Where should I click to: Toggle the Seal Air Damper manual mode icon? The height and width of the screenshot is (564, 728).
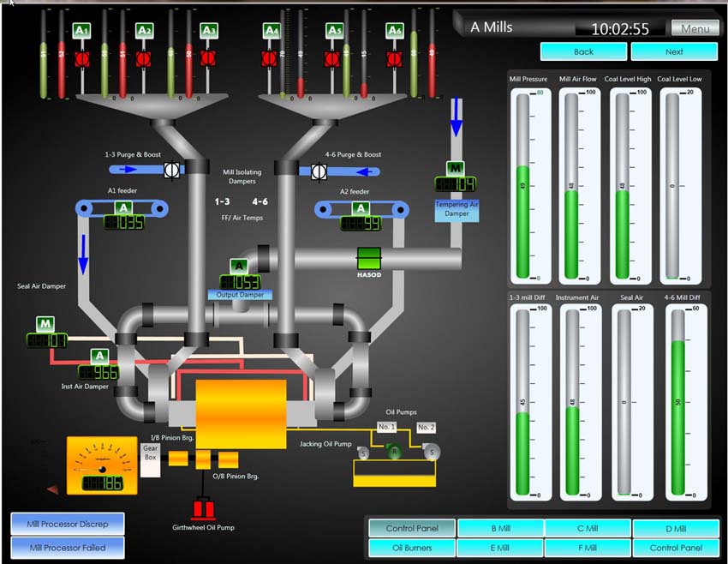click(45, 324)
